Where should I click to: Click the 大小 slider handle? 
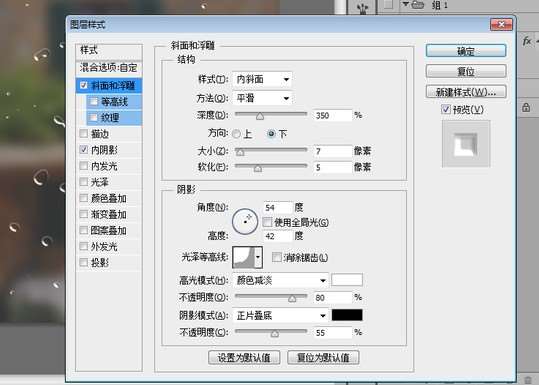tap(240, 152)
